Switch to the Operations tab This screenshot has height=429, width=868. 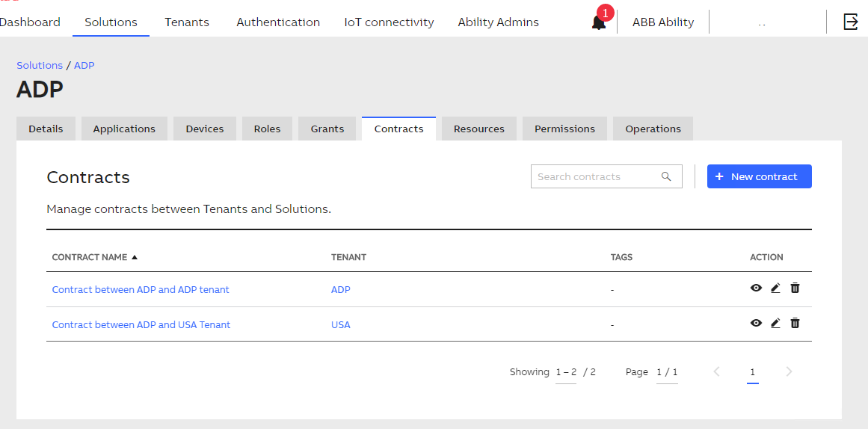[653, 129]
